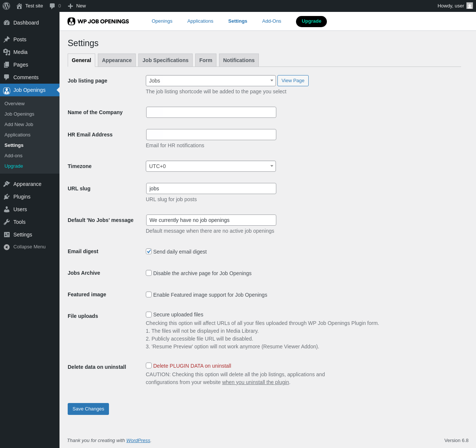Open the Notifications settings tab
This screenshot has width=476, height=448.
[239, 60]
